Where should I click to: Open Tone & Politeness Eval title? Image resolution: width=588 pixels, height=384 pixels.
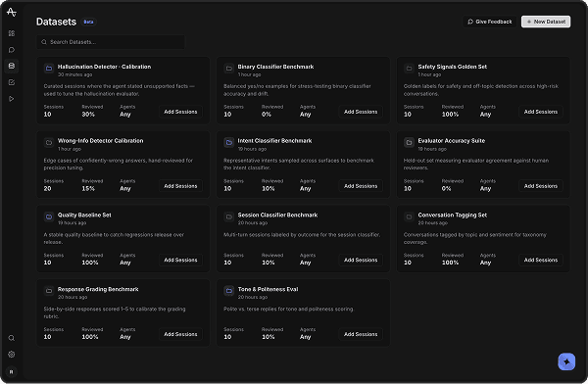click(269, 290)
